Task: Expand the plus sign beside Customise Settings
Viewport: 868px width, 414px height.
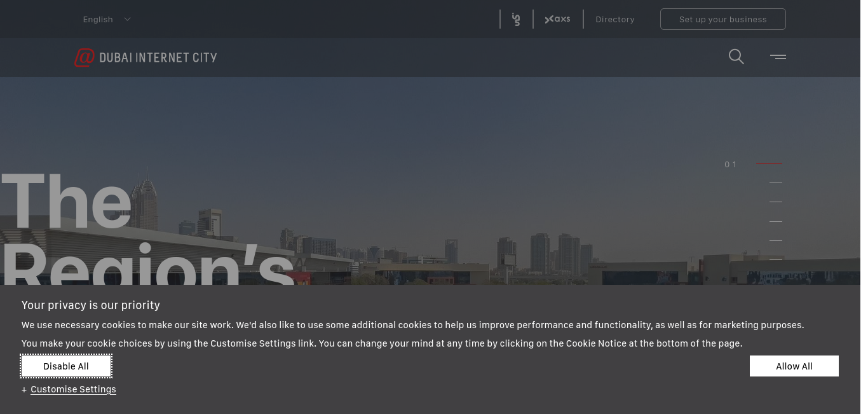Action: point(24,390)
